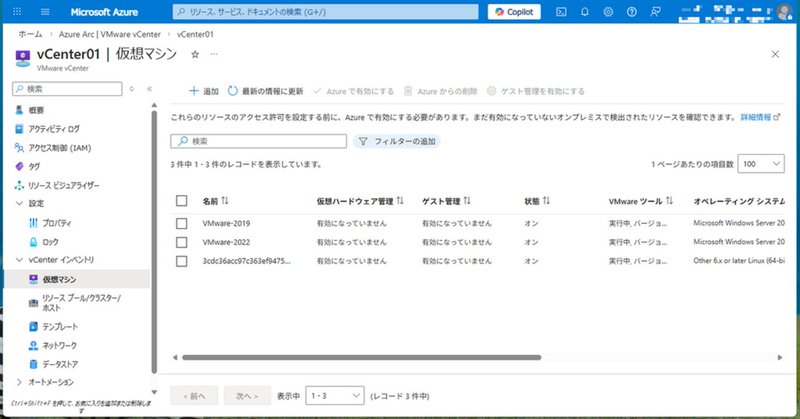Collapse the sidebar with double-chevron icon
Image resolution: width=800 pixels, height=419 pixels.
[x=149, y=89]
